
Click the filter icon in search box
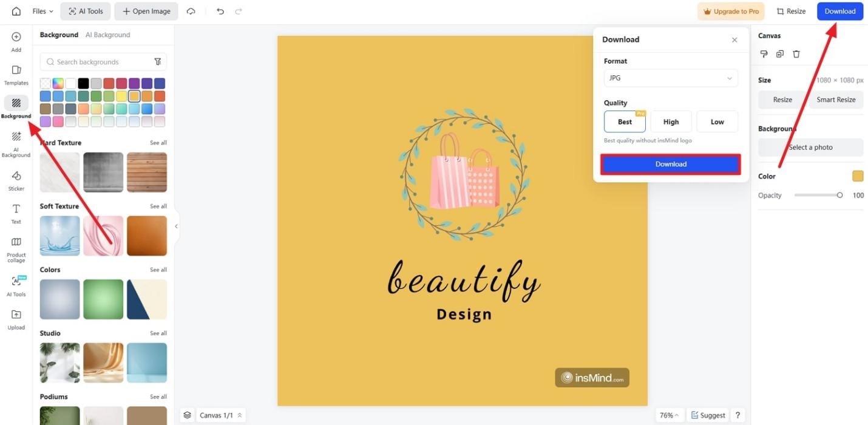point(158,62)
